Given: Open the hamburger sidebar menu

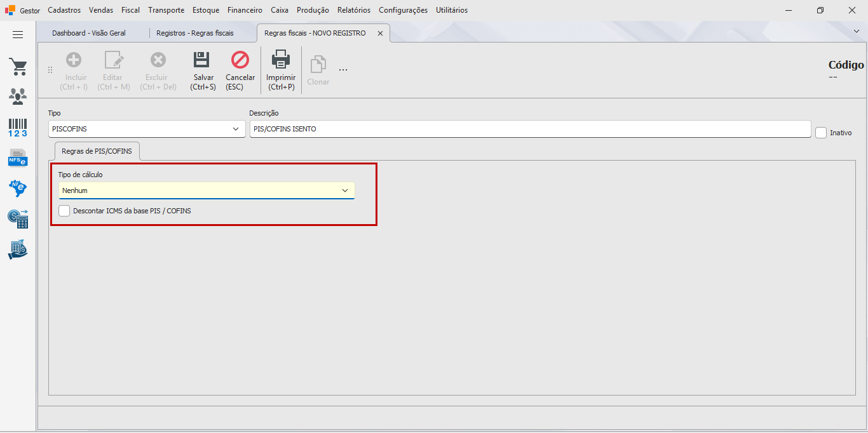Looking at the screenshot, I should pos(18,35).
